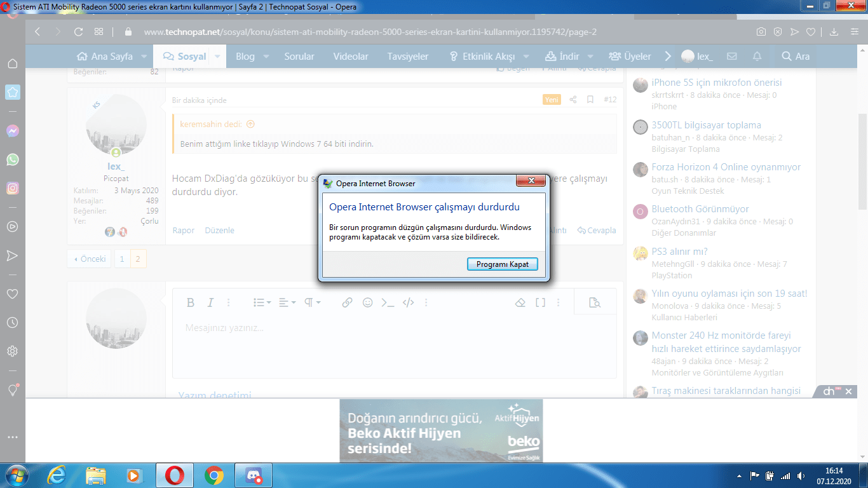The image size is (868, 488).
Task: Share post #12 using the share icon
Action: 573,100
